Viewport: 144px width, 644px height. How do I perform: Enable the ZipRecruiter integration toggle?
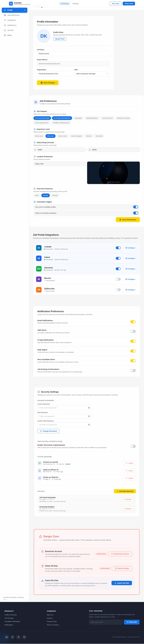coord(118,290)
